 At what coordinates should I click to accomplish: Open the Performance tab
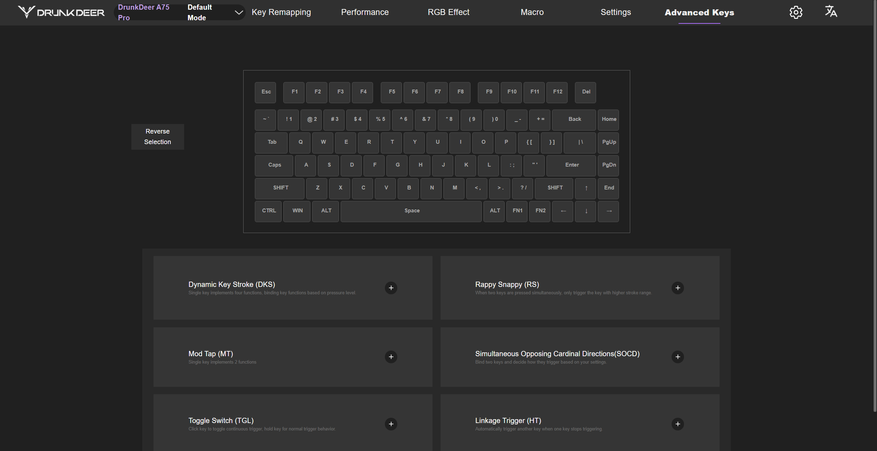coord(365,12)
